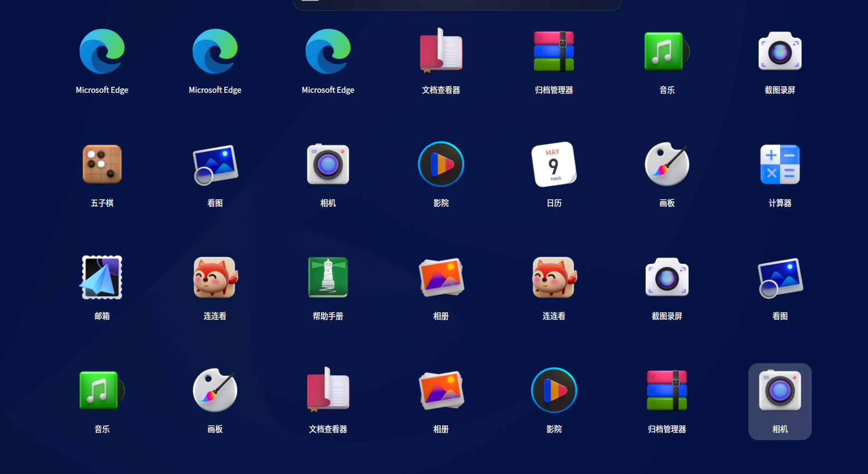Launch 影院 in the bottom row

point(554,390)
